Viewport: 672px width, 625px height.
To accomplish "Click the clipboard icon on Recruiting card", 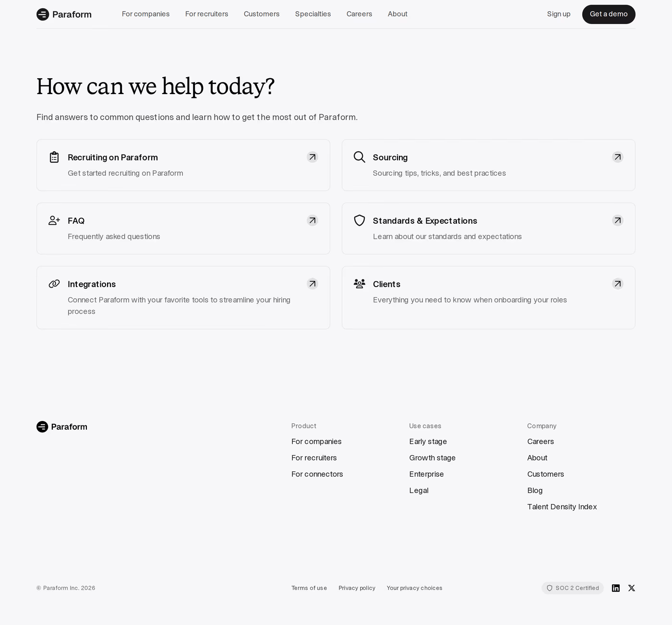I will (54, 157).
